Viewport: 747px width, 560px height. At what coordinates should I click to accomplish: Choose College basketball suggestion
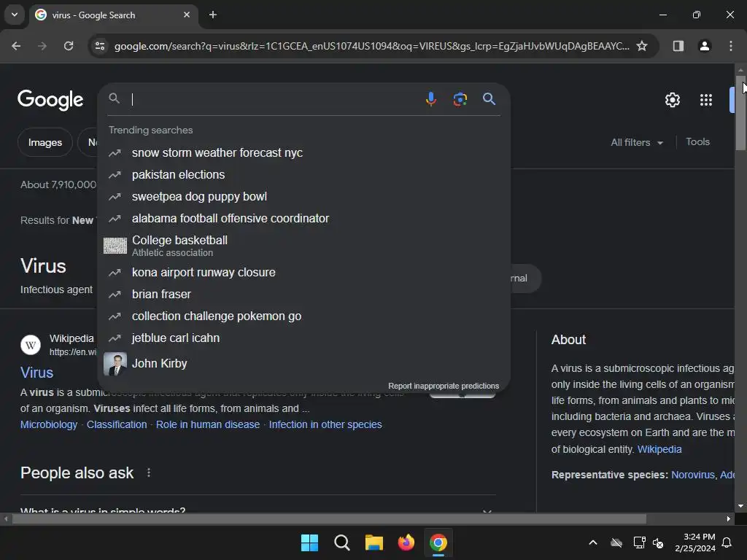[304, 246]
